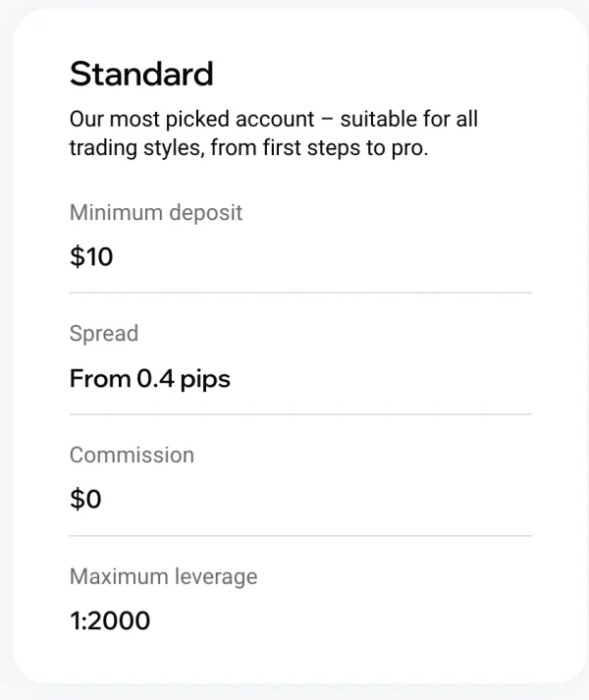Click the Maximum leverage label

point(163,576)
